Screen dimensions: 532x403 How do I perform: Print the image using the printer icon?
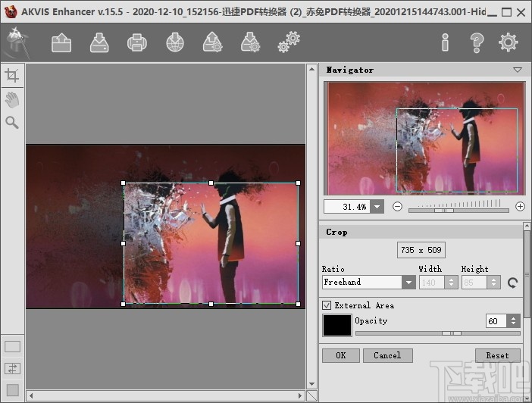coord(137,42)
